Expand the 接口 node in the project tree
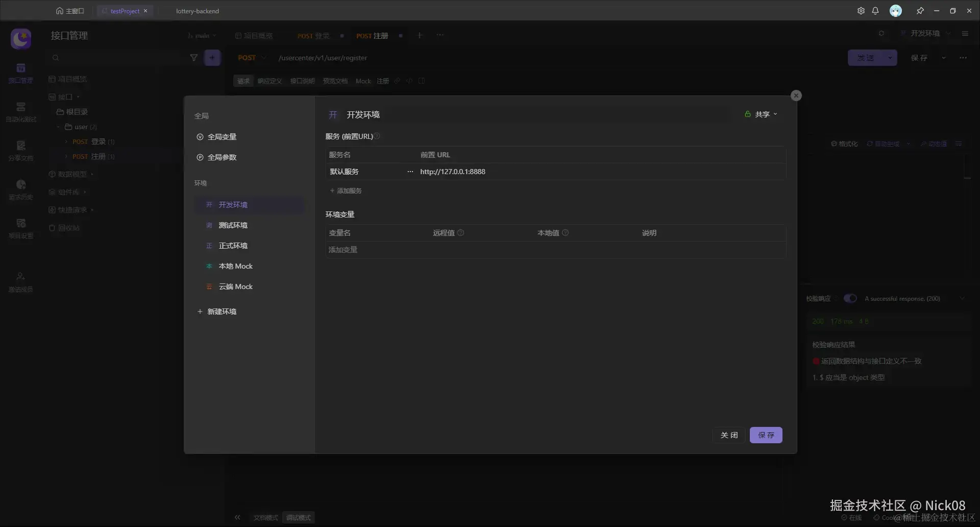Screen dimensions: 980x527 [78, 97]
